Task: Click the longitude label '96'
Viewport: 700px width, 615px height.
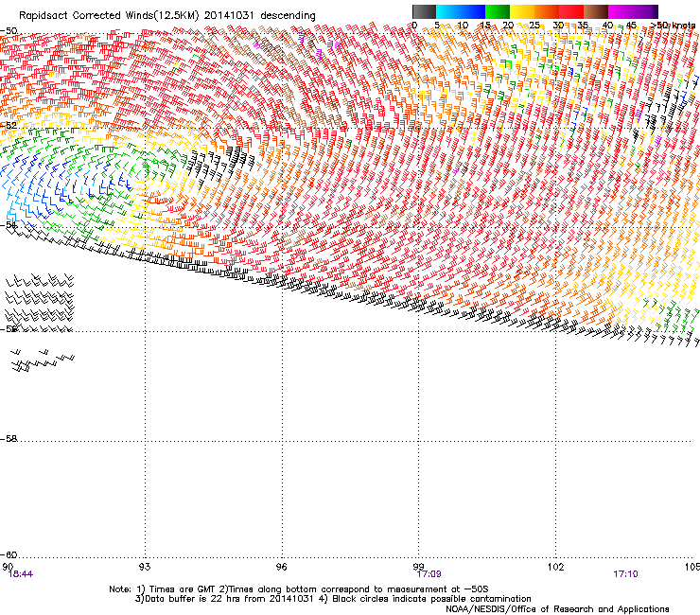Action: 281,567
